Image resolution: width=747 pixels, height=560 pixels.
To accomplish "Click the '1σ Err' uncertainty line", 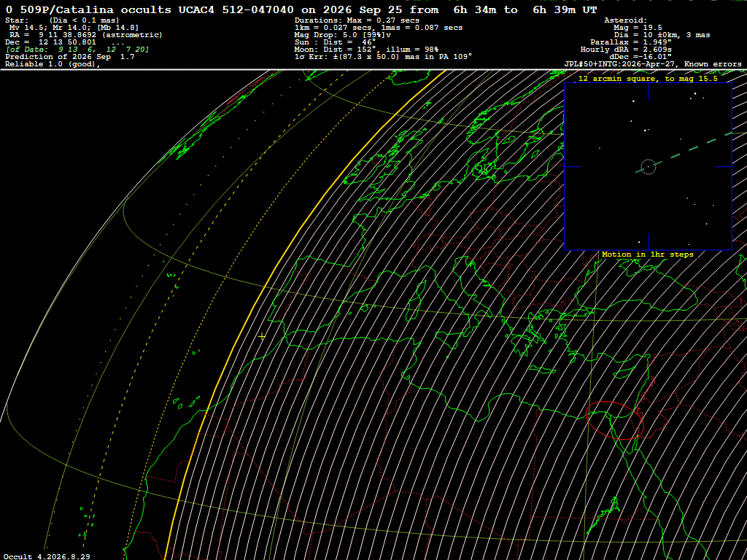I will tap(383, 57).
